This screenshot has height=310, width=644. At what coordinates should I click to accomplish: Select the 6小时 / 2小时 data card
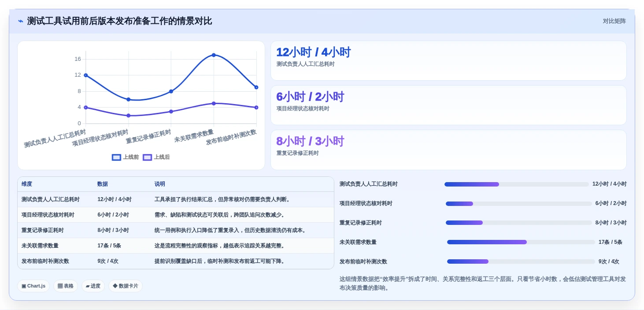point(448,105)
